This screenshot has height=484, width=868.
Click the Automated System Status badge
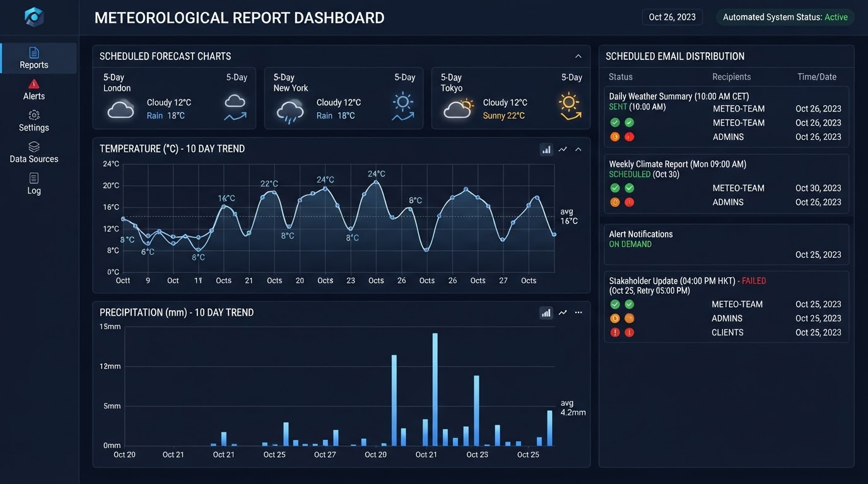pos(785,17)
